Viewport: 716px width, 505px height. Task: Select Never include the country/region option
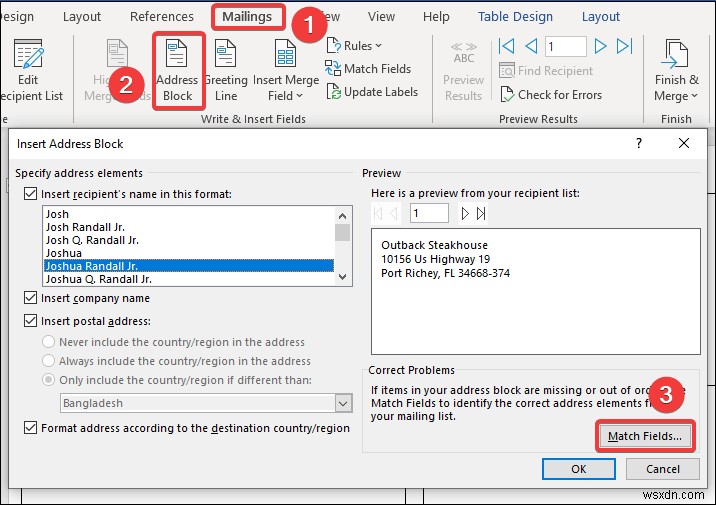click(x=48, y=342)
